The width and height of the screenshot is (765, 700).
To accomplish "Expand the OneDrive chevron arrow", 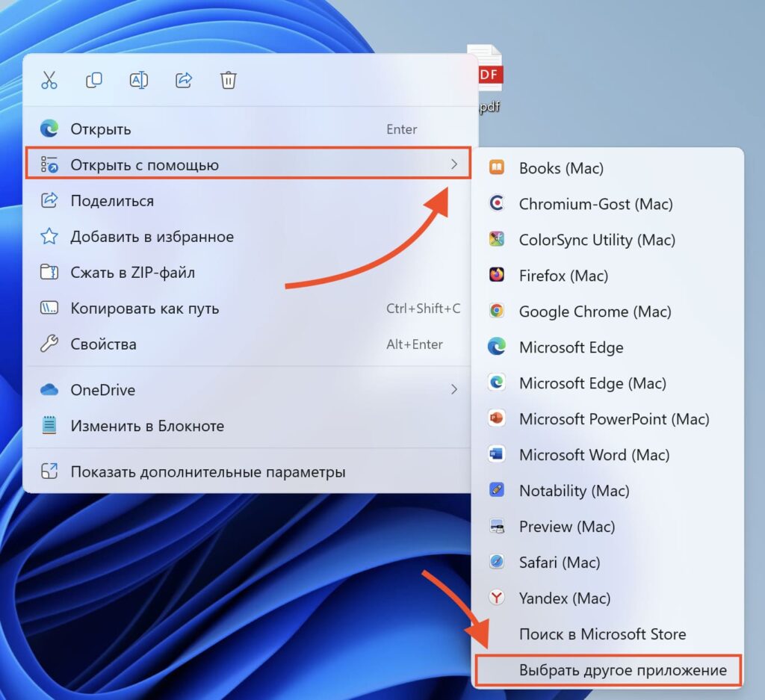I will [x=454, y=389].
